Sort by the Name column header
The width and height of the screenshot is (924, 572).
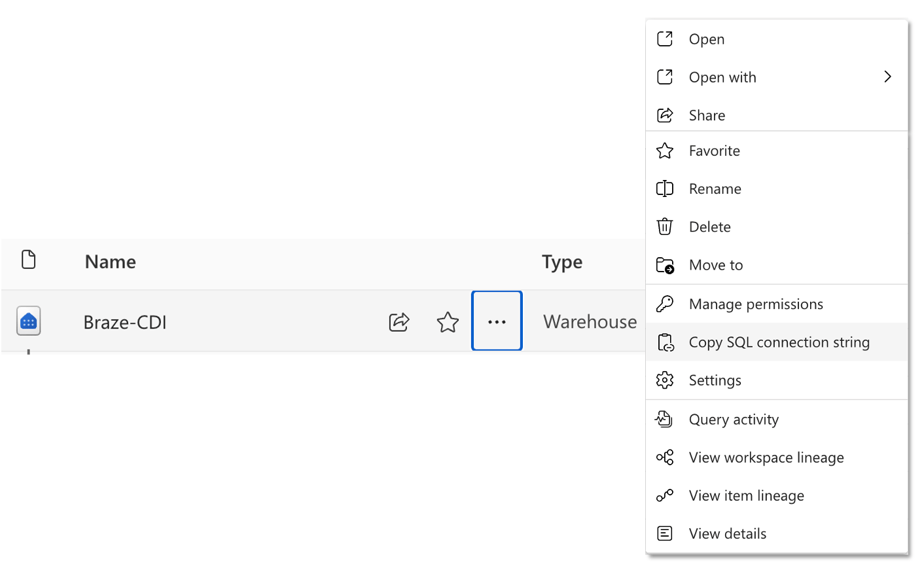pyautogui.click(x=109, y=261)
